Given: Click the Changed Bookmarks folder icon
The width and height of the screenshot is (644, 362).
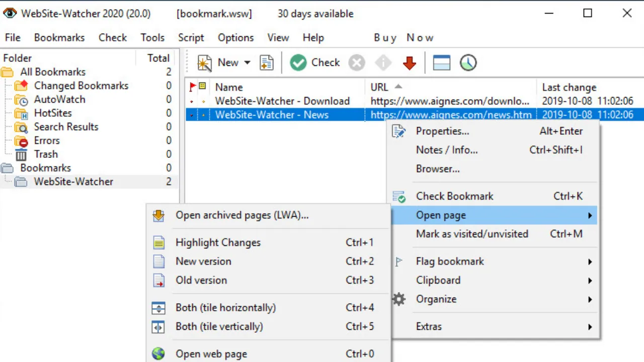Looking at the screenshot, I should pos(21,85).
